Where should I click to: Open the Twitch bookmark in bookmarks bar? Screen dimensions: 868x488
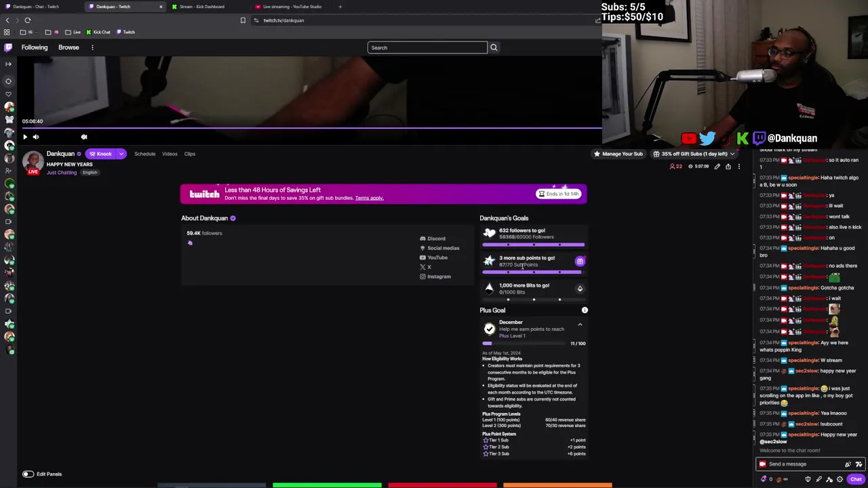click(x=125, y=32)
